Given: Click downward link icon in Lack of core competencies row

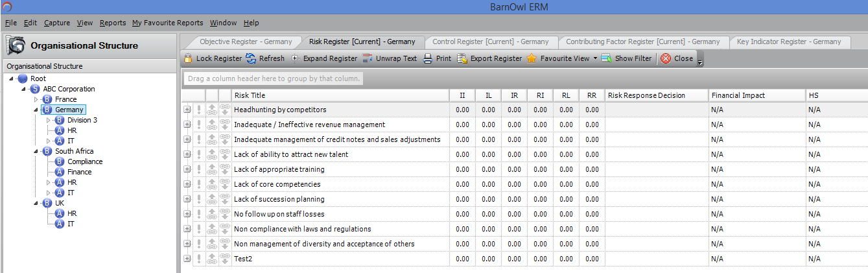Looking at the screenshot, I should click(x=225, y=184).
